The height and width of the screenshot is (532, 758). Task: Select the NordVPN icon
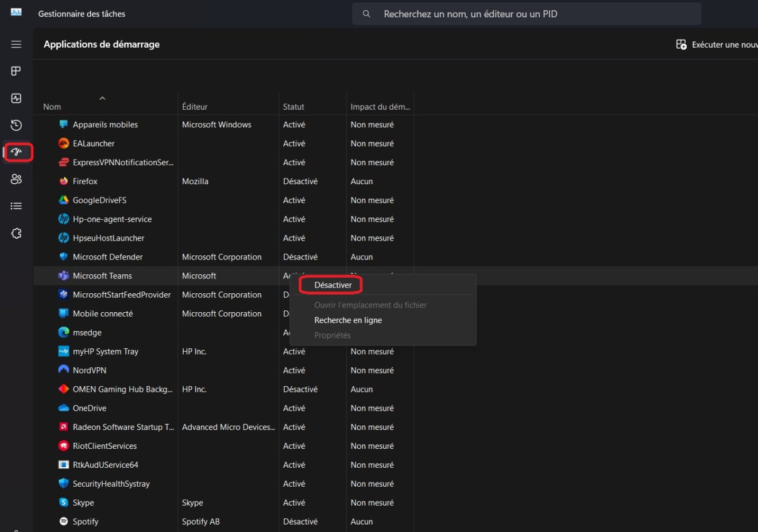[x=64, y=370]
